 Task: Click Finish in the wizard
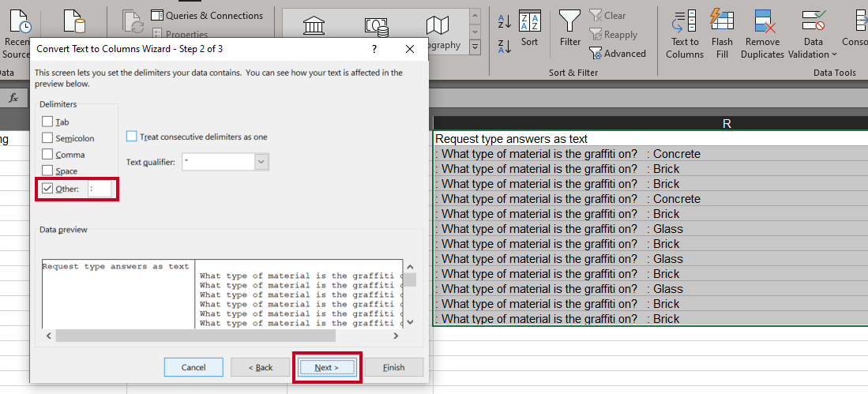click(393, 367)
